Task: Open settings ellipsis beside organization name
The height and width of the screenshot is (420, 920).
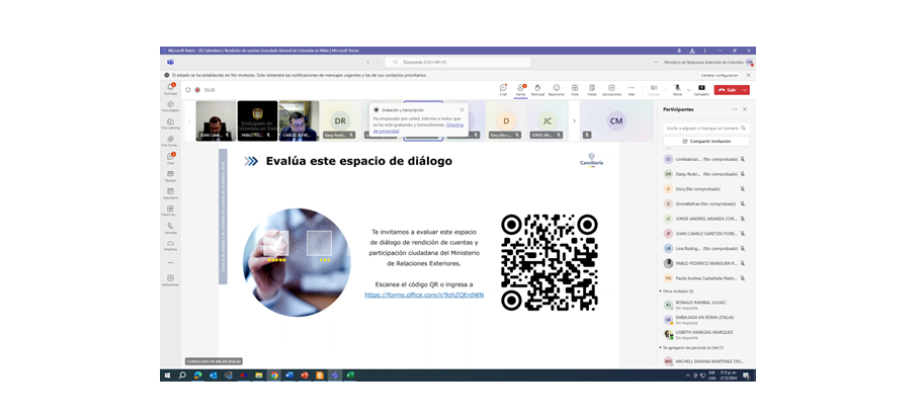Action: coord(655,62)
